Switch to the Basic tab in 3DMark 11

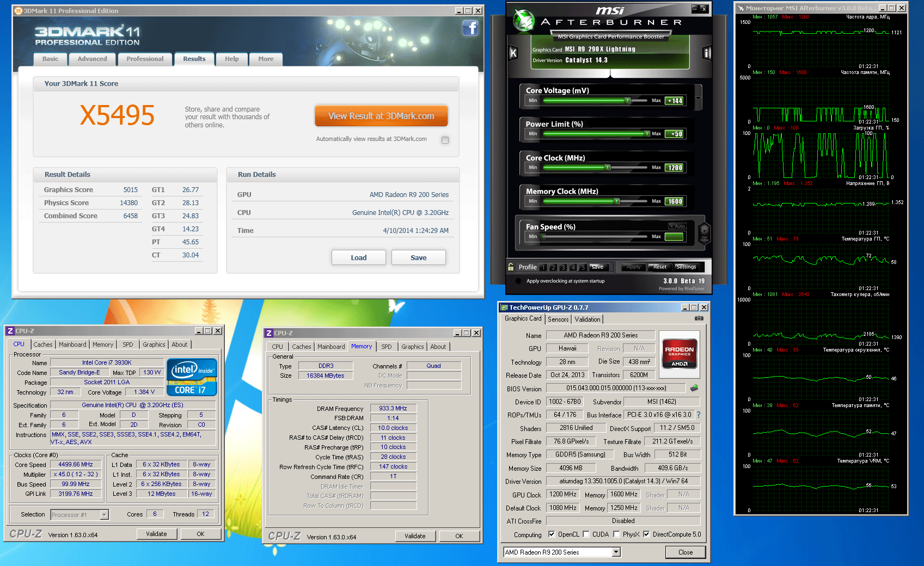[51, 59]
